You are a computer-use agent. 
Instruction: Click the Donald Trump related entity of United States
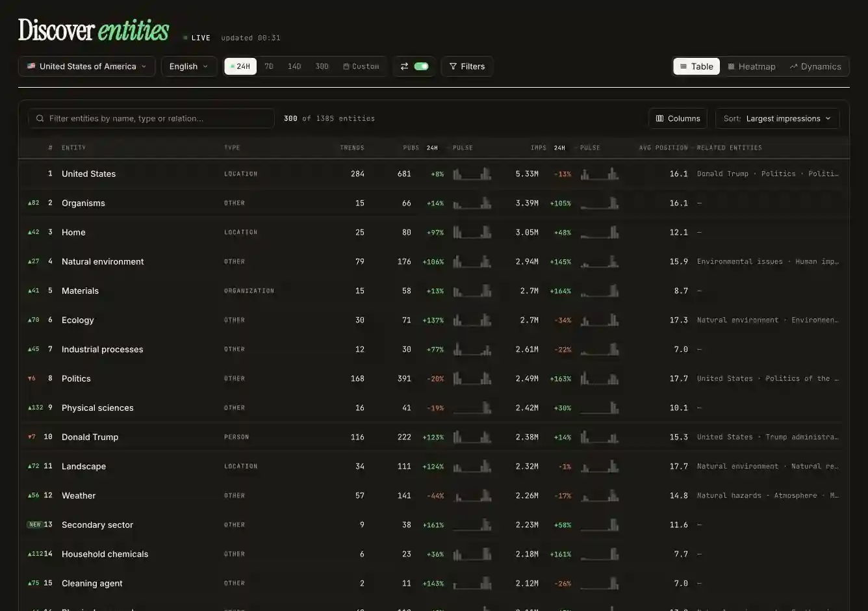click(x=722, y=174)
